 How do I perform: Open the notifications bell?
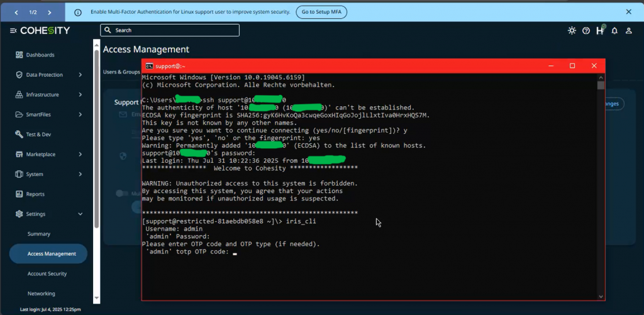pos(614,30)
